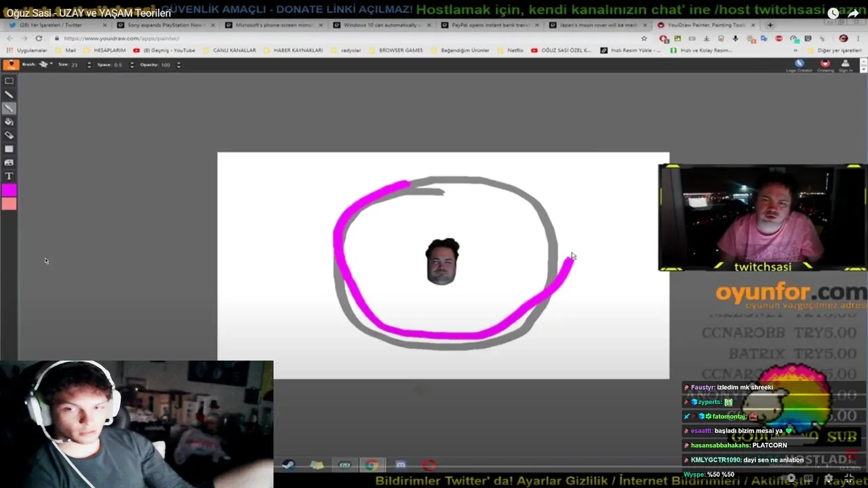Select the paint bucket fill tool
Viewport: 868px width, 488px height.
tap(9, 121)
